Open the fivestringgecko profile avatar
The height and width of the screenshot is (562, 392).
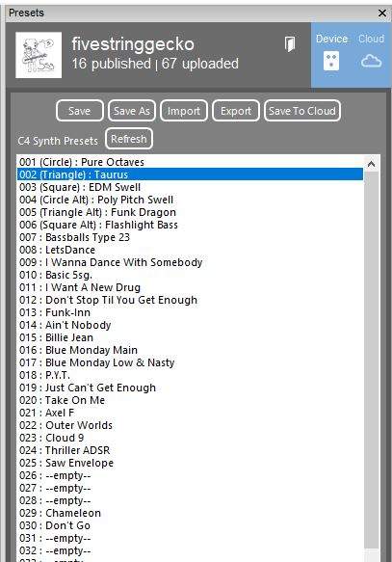tap(39, 55)
